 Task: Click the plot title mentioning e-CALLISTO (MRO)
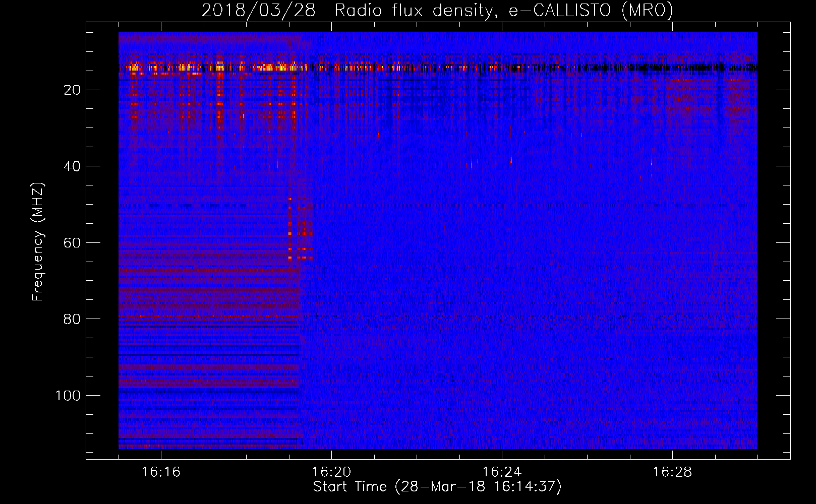coord(437,10)
